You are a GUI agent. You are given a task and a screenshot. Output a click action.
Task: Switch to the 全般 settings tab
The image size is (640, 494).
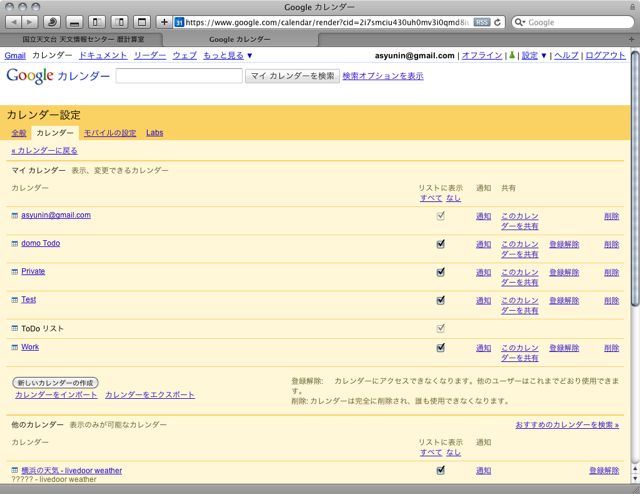point(19,133)
